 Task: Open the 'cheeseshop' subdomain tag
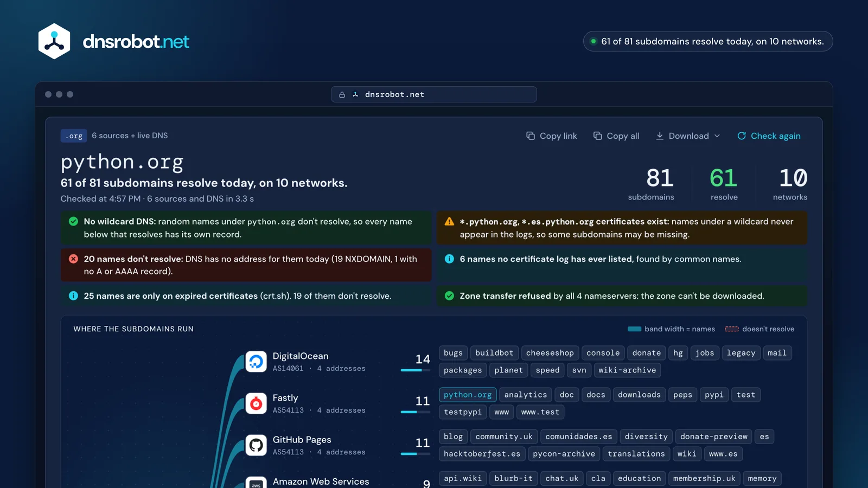[x=550, y=353]
